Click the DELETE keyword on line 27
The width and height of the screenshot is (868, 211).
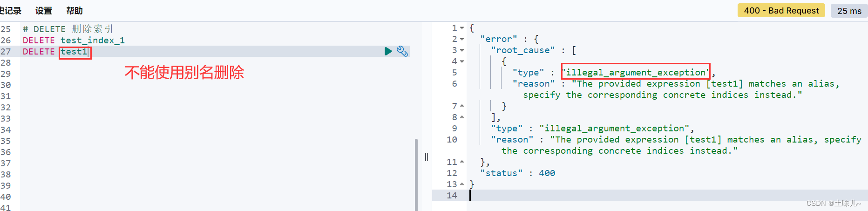point(39,51)
